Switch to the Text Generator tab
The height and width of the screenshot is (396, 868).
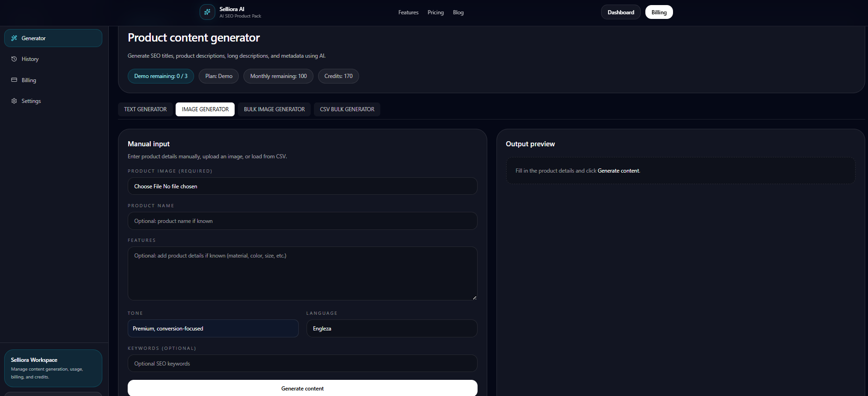pyautogui.click(x=145, y=109)
